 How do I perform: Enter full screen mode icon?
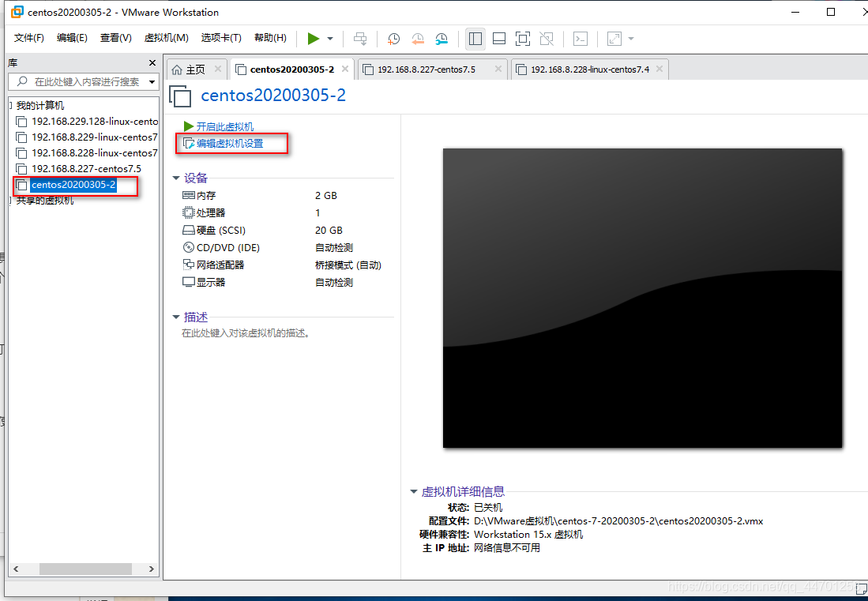(x=523, y=38)
